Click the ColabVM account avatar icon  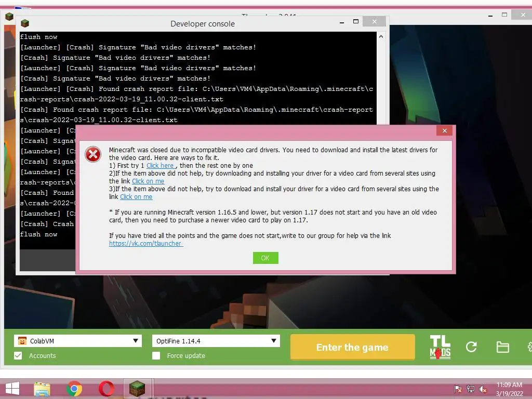tap(22, 341)
